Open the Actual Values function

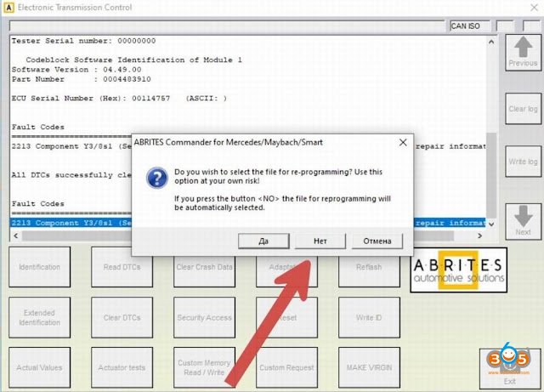[x=40, y=367]
